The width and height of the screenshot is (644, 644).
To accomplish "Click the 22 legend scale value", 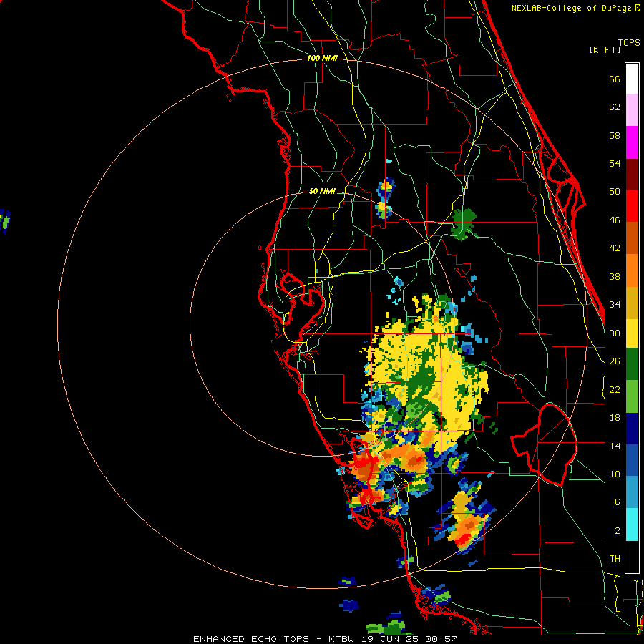I will 615,390.
